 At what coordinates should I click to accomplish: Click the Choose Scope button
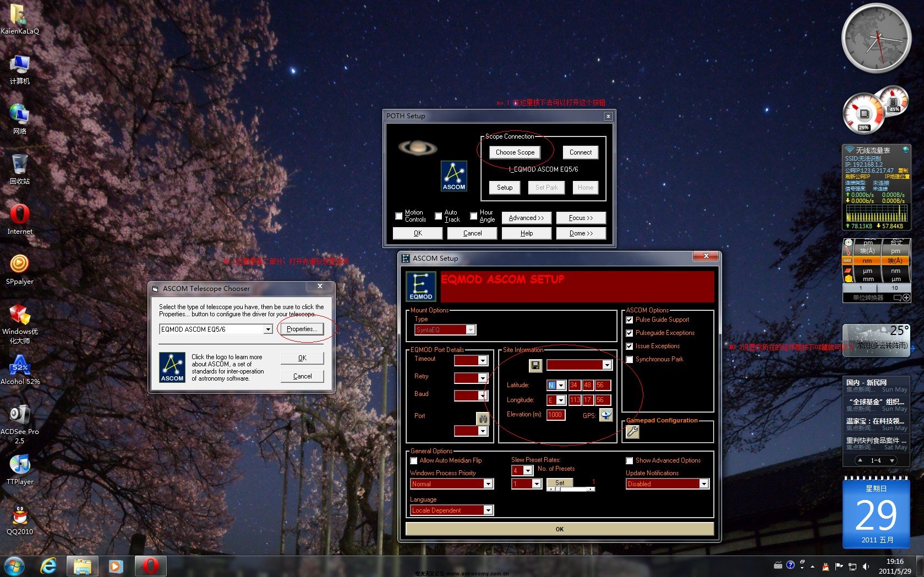tap(515, 152)
